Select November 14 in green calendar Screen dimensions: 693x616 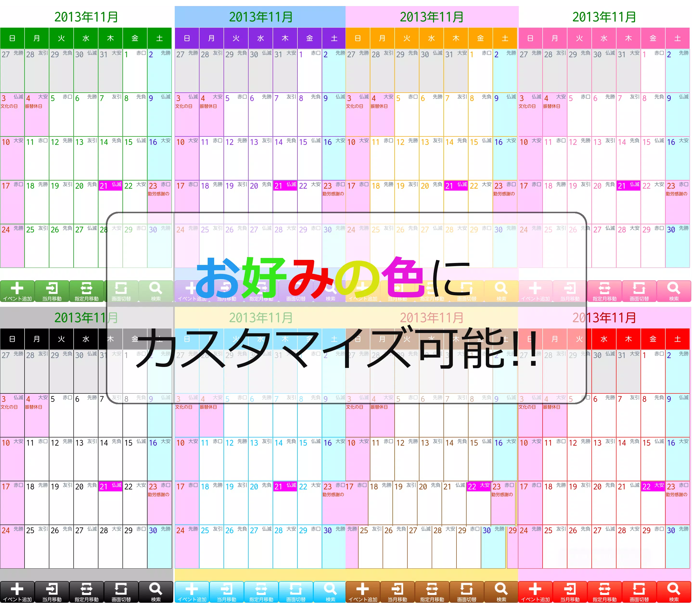(x=110, y=158)
